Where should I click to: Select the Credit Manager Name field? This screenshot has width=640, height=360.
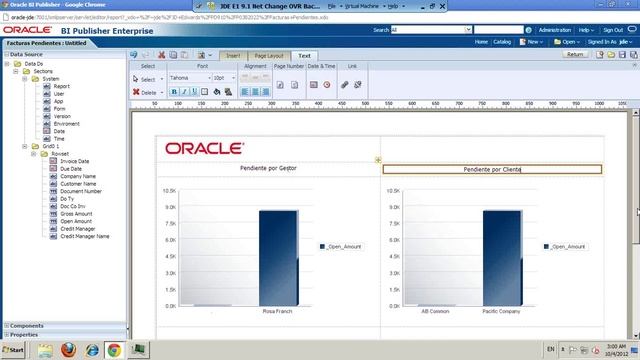click(x=84, y=236)
